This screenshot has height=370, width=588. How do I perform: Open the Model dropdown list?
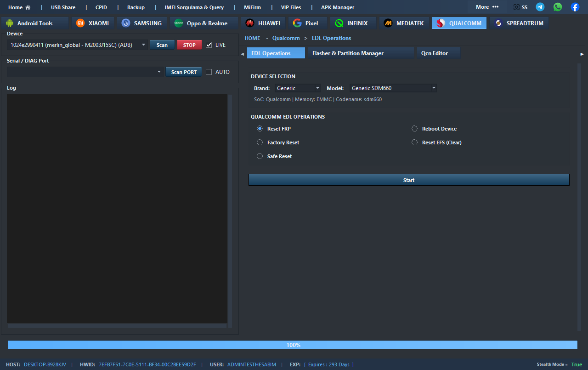pos(393,88)
